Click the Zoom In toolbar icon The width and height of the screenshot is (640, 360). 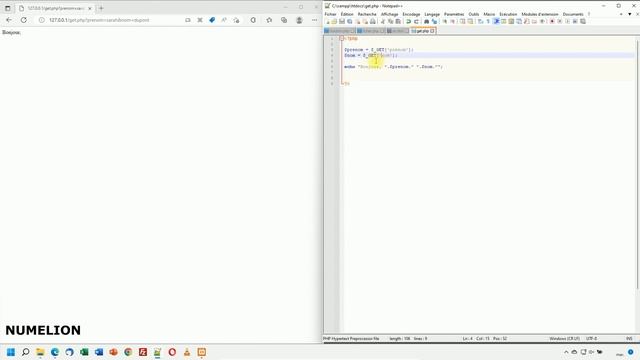[445, 21]
